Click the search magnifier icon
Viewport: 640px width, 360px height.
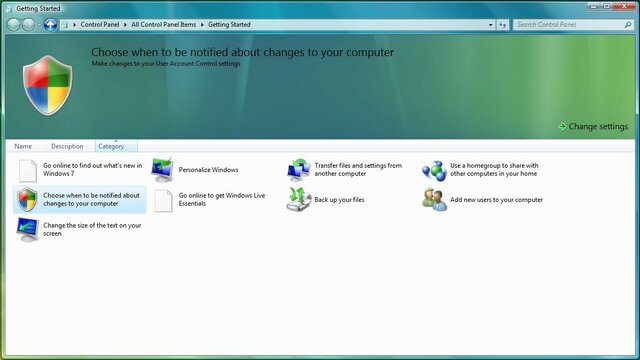(628, 25)
